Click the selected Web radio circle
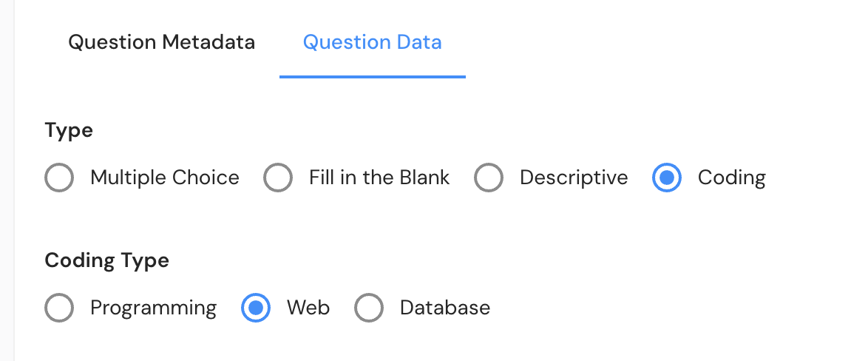The image size is (868, 361). coord(256,308)
